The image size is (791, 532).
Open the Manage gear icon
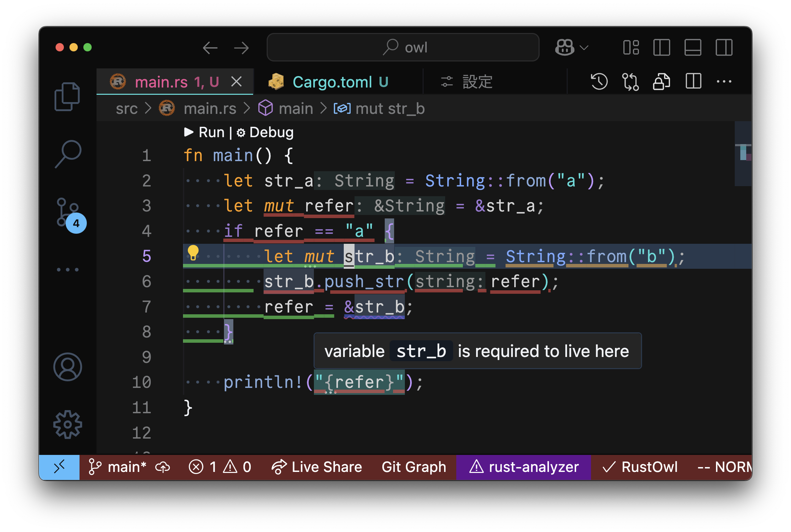(x=67, y=424)
